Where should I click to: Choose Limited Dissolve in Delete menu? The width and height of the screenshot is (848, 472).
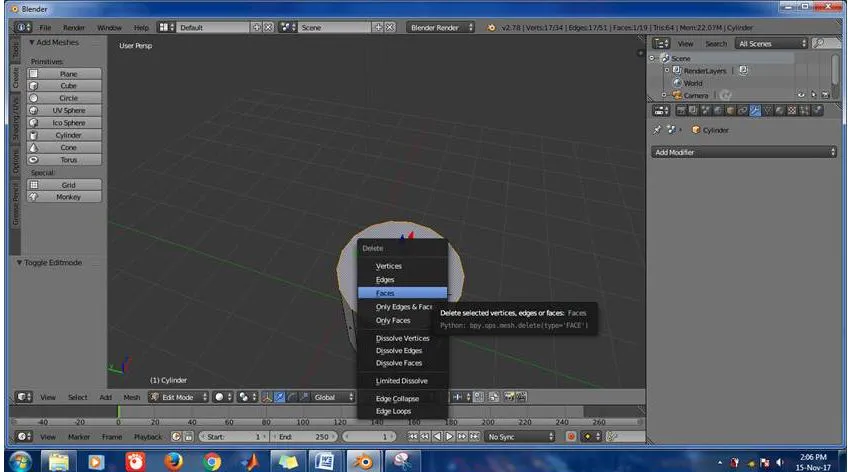[x=402, y=381]
